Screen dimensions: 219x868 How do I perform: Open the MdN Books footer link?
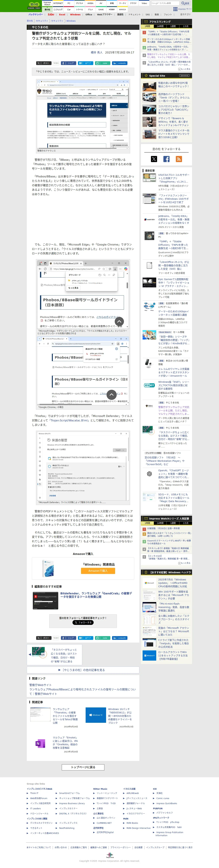pos(132,823)
